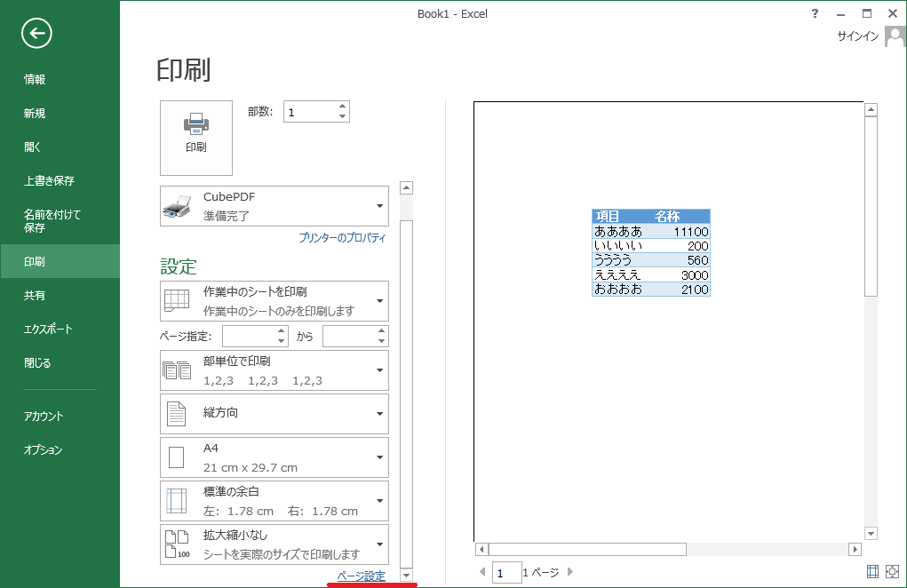Click the large 印刷 printer button
Viewport: 907px width, 588px height.
tap(195, 138)
